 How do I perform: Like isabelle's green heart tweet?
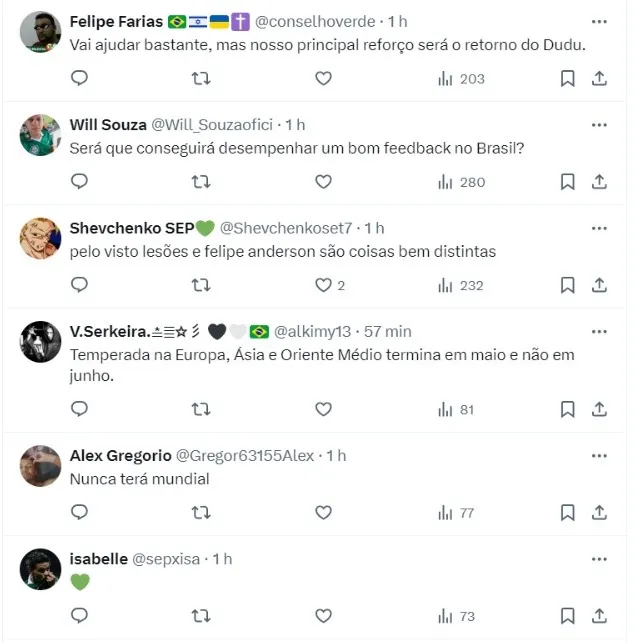(323, 616)
